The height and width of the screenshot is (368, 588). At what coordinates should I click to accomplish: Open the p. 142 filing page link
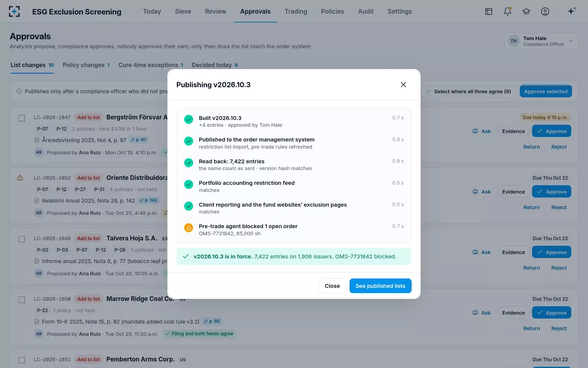tap(148, 200)
